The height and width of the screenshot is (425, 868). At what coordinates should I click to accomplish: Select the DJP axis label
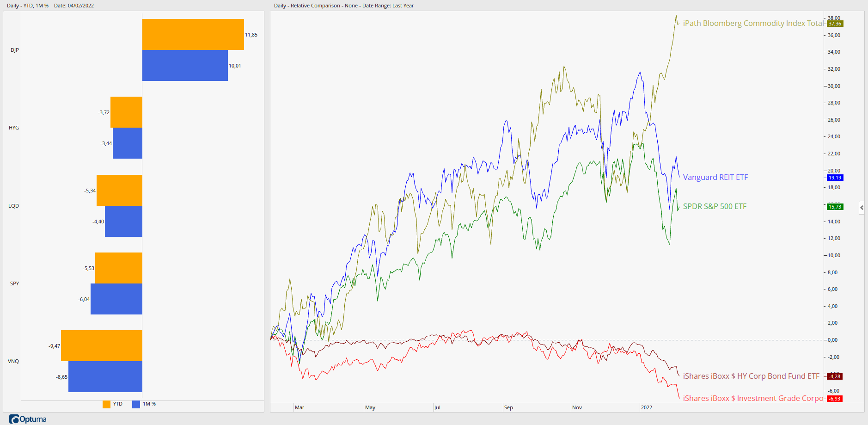tap(15, 50)
